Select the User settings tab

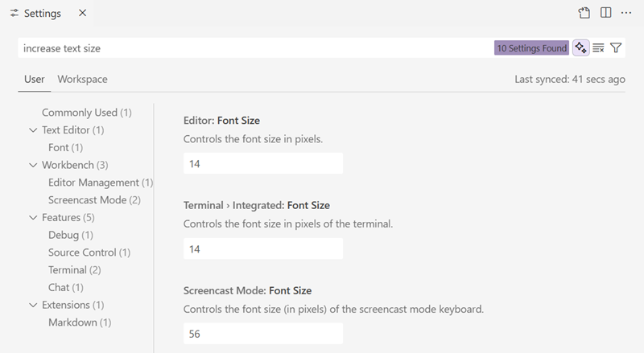pyautogui.click(x=34, y=80)
